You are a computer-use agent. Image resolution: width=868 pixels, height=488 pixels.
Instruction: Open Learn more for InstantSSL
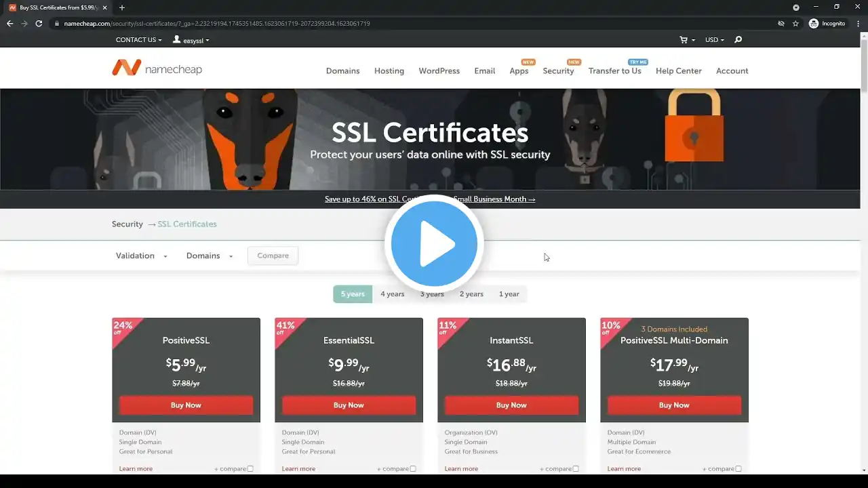tap(461, 468)
